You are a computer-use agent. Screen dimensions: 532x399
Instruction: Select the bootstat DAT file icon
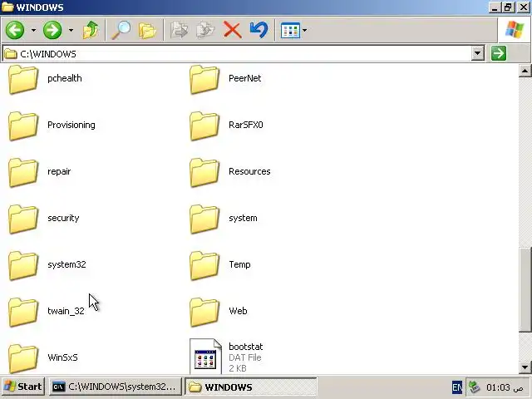click(x=205, y=357)
